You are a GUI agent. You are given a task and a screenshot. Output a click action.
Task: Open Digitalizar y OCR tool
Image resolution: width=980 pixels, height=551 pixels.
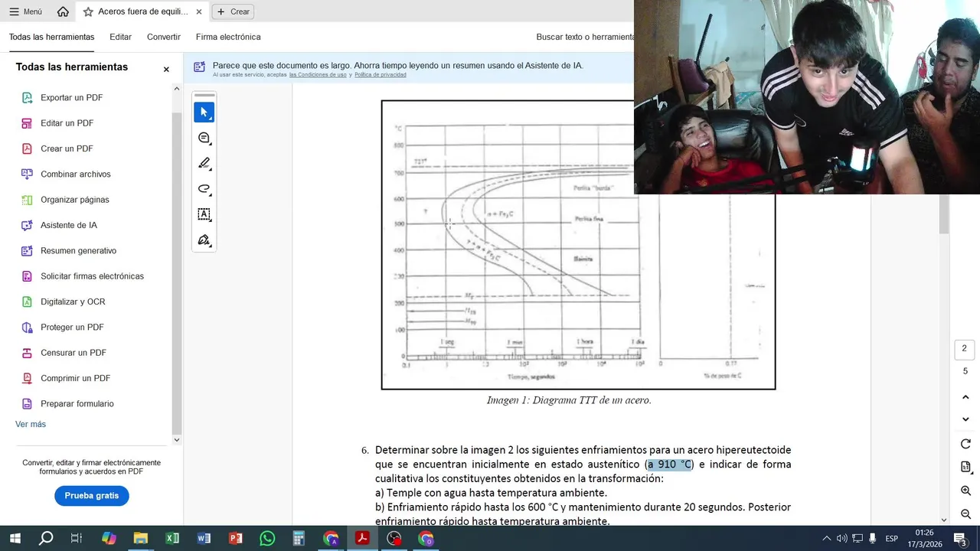point(73,302)
